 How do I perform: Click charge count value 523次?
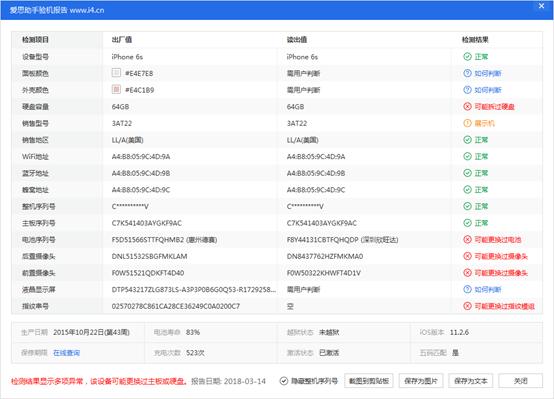(x=195, y=353)
